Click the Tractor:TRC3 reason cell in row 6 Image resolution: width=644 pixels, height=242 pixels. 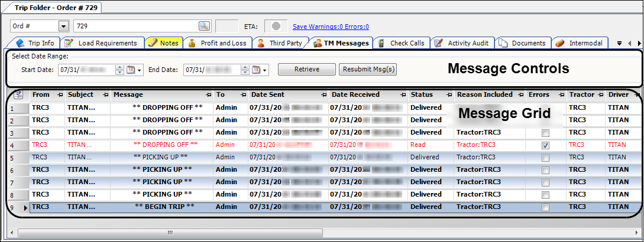click(x=490, y=170)
